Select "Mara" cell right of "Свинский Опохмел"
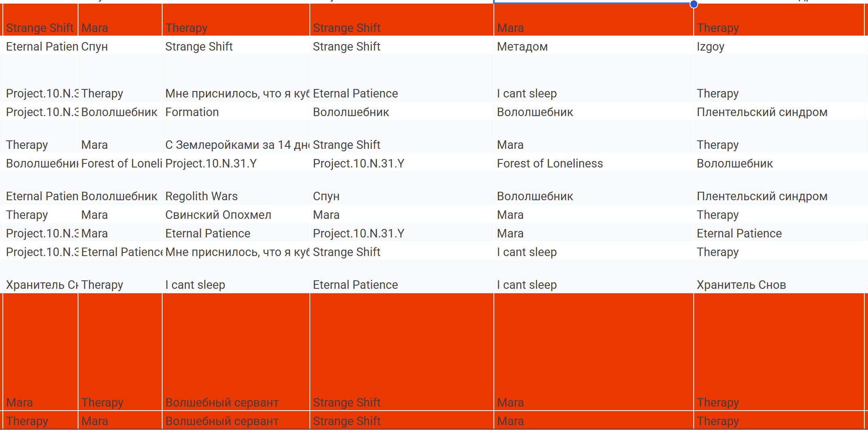Image resolution: width=868 pixels, height=430 pixels. (x=326, y=215)
